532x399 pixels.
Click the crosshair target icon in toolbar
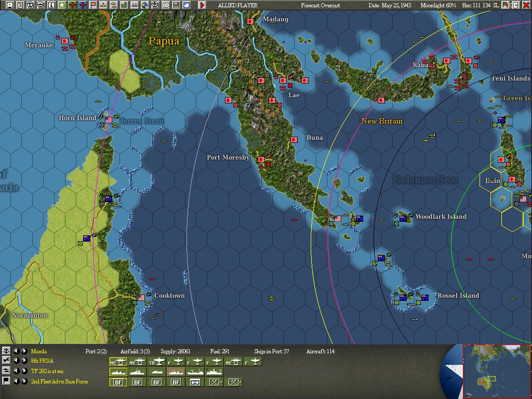tap(155, 5)
